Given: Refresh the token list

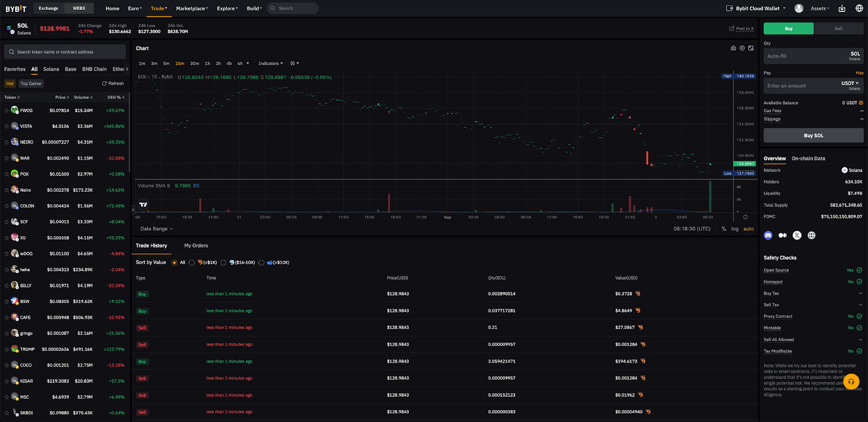Looking at the screenshot, I should point(113,84).
